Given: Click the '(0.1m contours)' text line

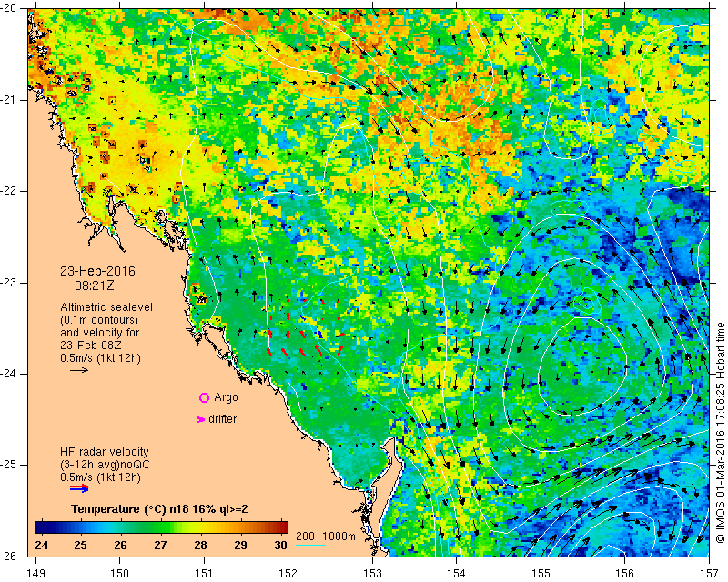Looking at the screenshot, I should (99, 320).
